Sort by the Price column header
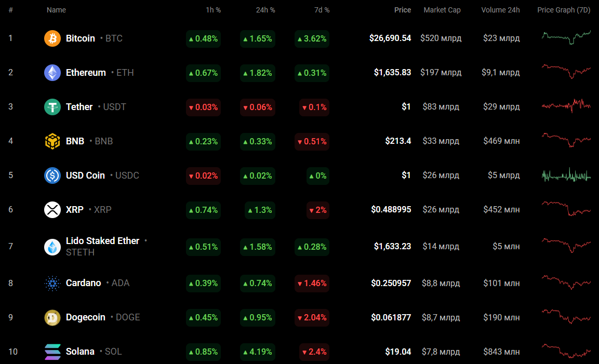The width and height of the screenshot is (599, 364). coord(402,10)
